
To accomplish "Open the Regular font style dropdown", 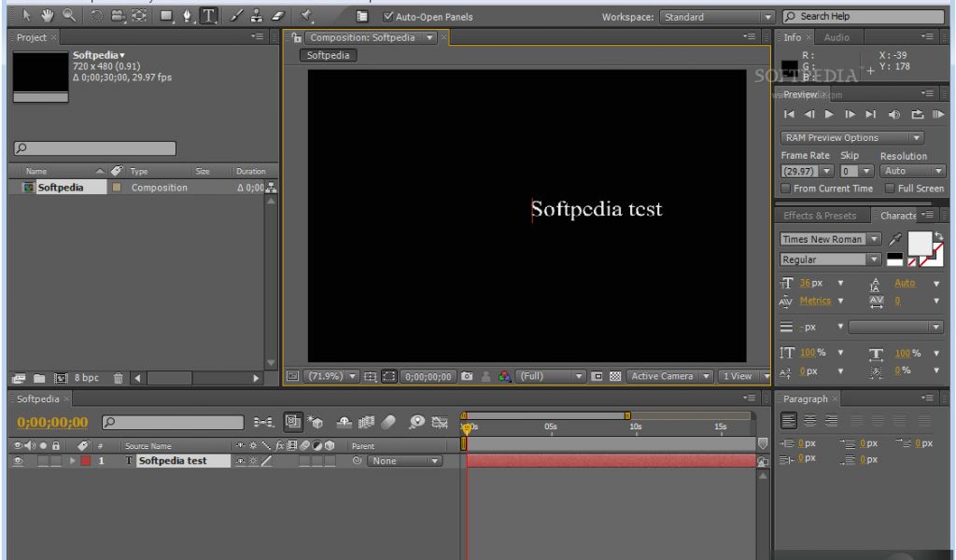I will 830,259.
